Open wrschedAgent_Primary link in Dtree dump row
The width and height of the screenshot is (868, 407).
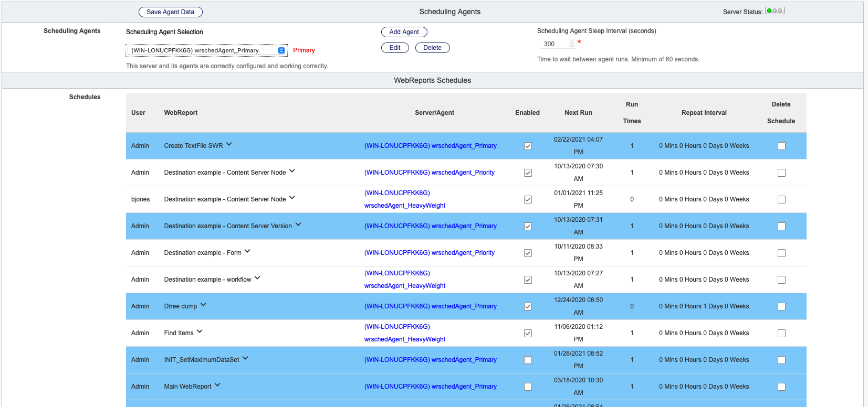click(431, 306)
